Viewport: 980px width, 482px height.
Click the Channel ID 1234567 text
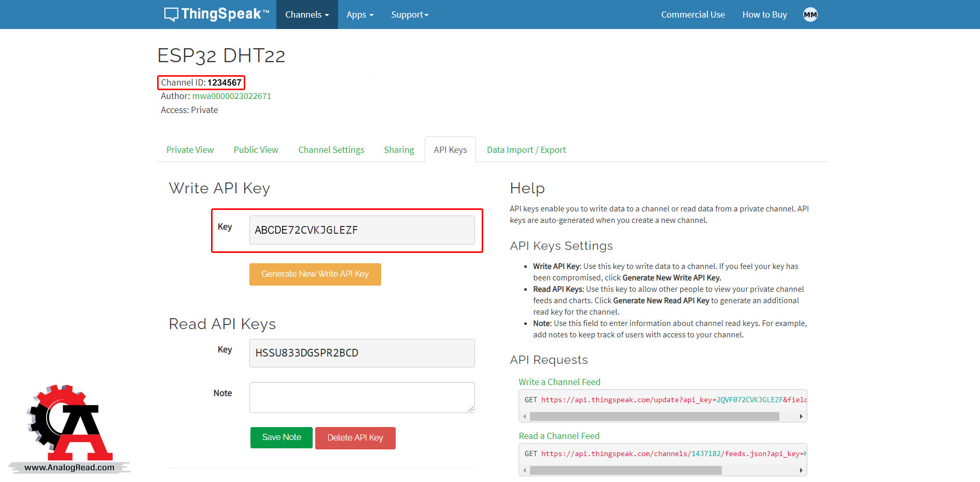[201, 82]
